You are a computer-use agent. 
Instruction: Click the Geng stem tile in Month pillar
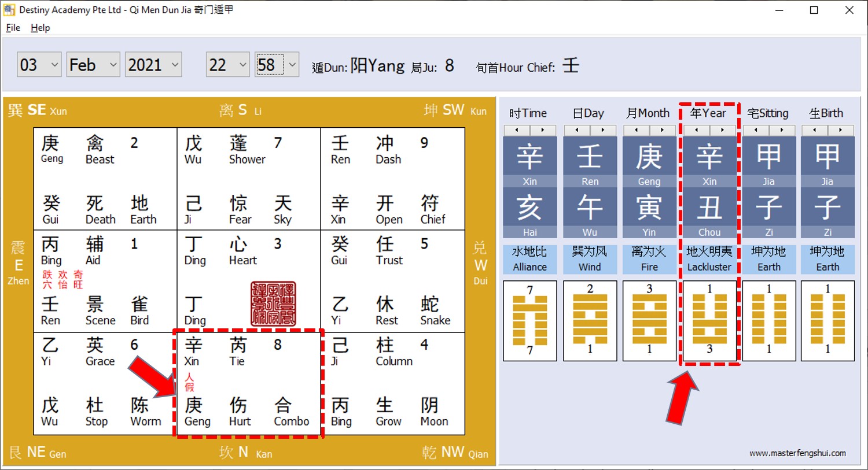pos(649,161)
